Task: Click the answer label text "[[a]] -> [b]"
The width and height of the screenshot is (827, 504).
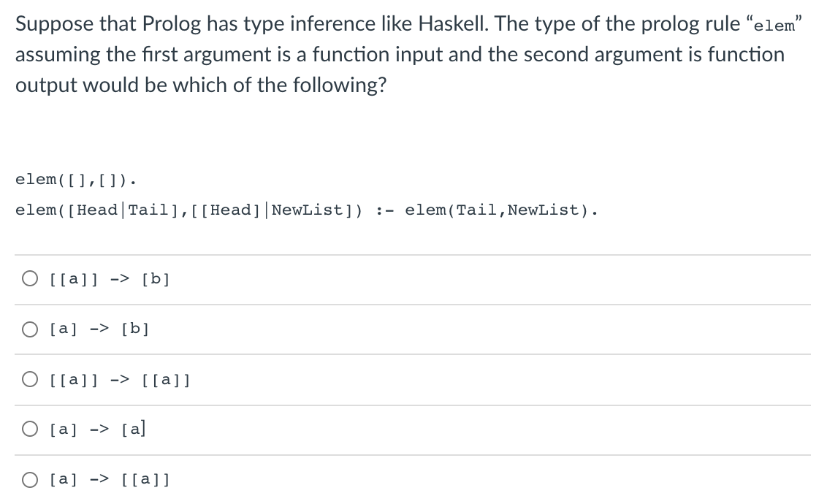Action: click(110, 279)
